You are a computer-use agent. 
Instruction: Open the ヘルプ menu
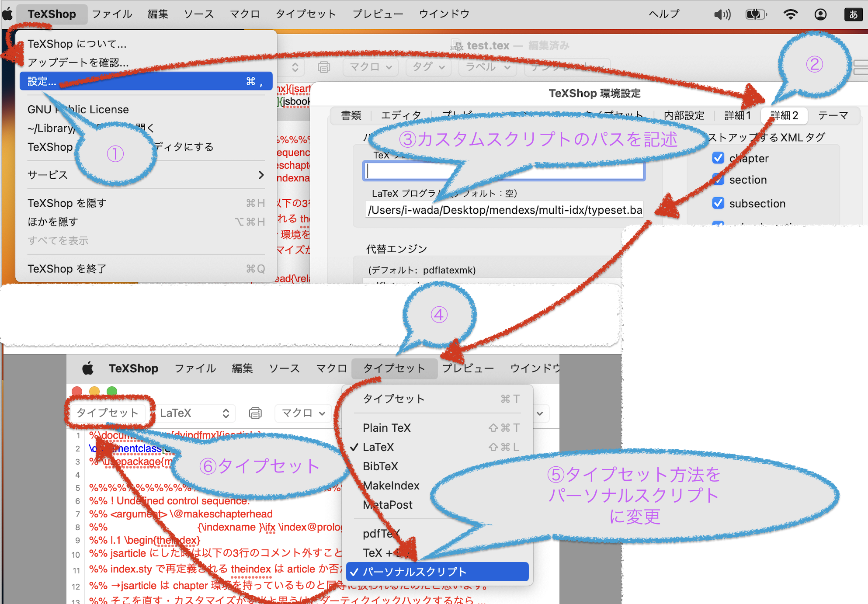pos(664,14)
